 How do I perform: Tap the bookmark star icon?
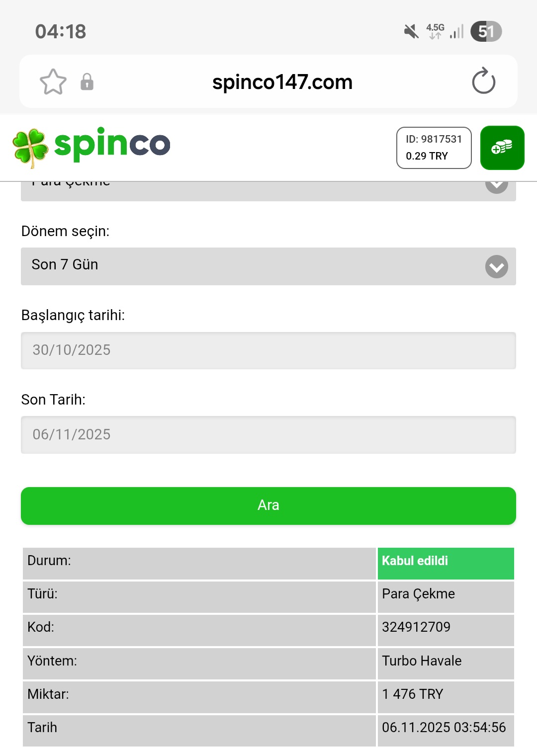[53, 82]
